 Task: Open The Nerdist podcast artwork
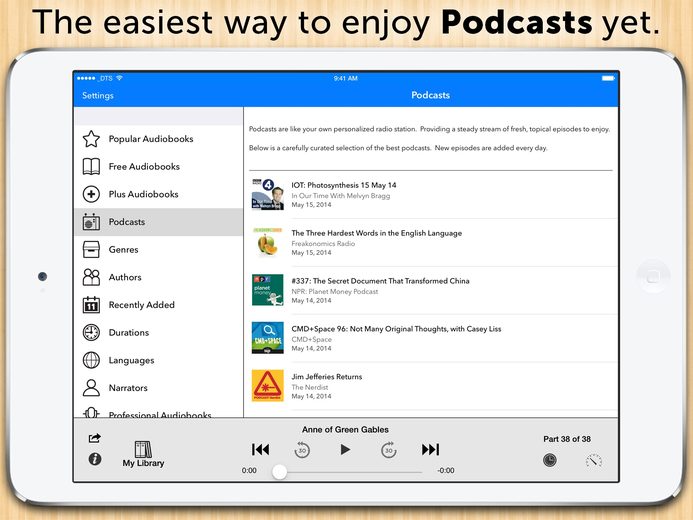267,386
